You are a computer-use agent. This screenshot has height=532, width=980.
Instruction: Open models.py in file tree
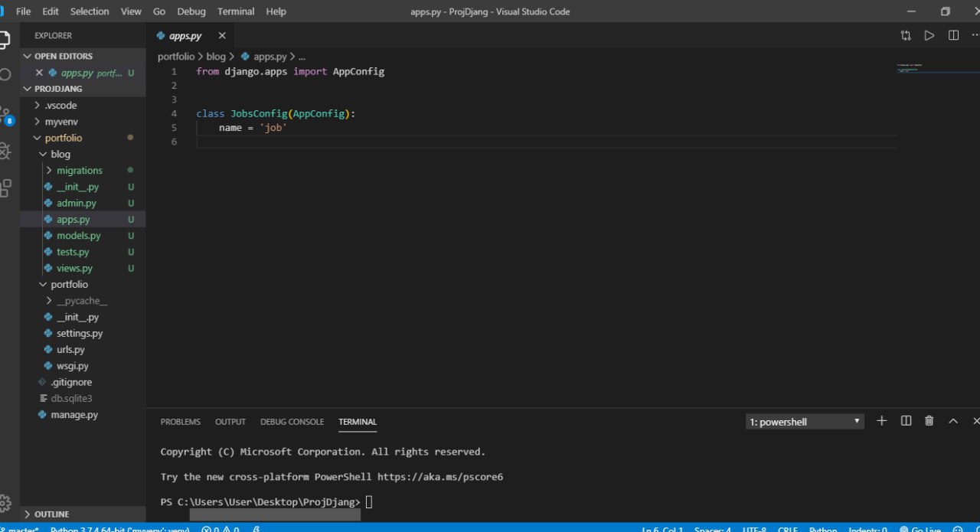[x=78, y=236]
